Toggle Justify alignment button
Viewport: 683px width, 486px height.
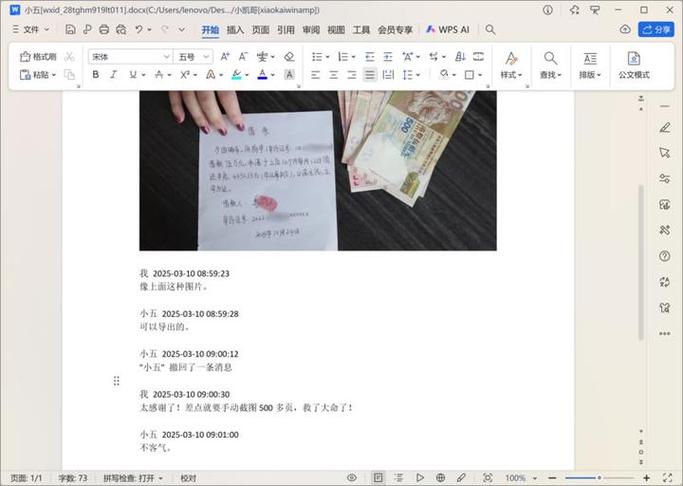[370, 75]
